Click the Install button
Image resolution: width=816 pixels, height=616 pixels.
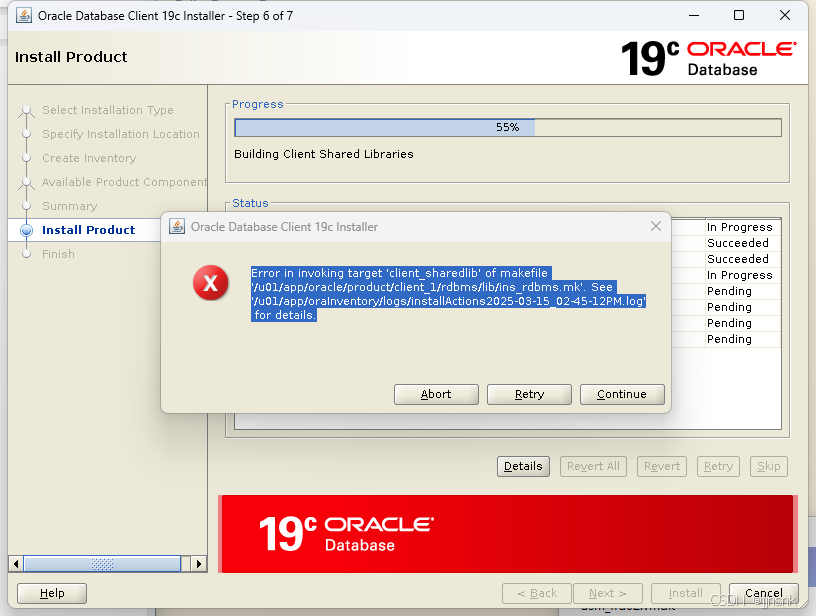685,593
